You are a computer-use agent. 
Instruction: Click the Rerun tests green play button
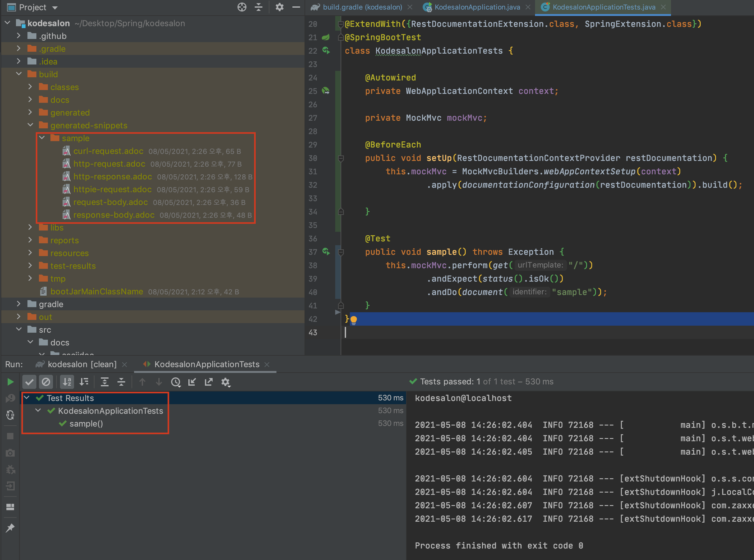[x=10, y=382]
